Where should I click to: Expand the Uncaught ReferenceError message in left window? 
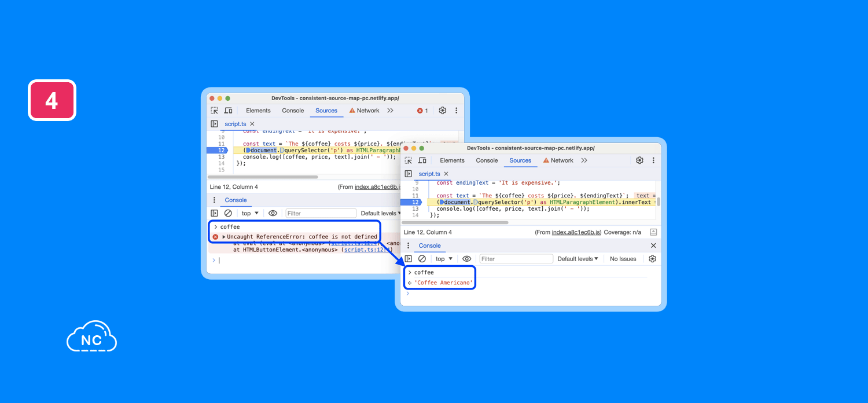[x=224, y=237]
